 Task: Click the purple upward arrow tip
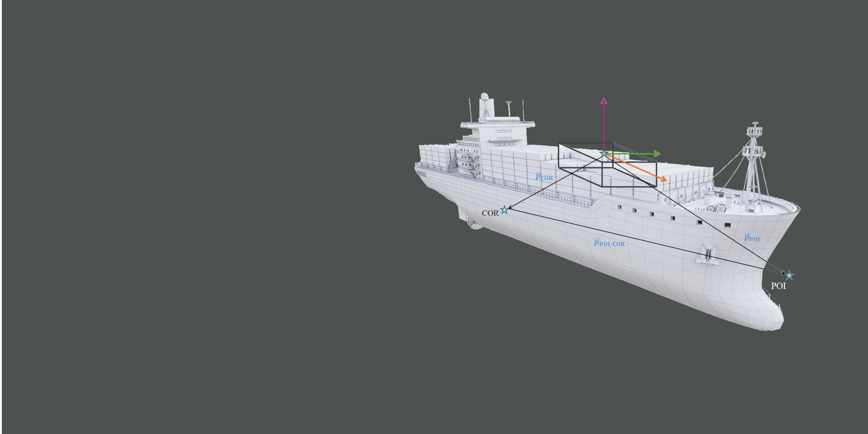tap(604, 100)
